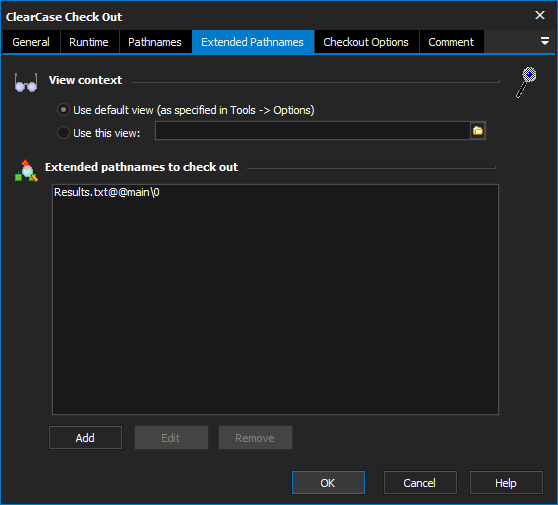Image resolution: width=558 pixels, height=505 pixels.
Task: Click the glasses View context icon
Action: tap(26, 83)
